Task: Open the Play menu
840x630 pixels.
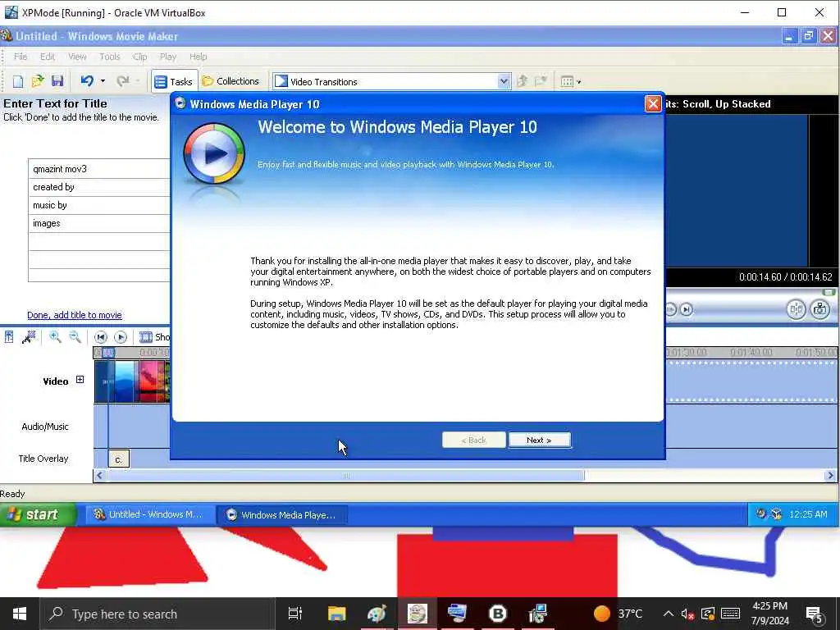Action: (x=167, y=57)
